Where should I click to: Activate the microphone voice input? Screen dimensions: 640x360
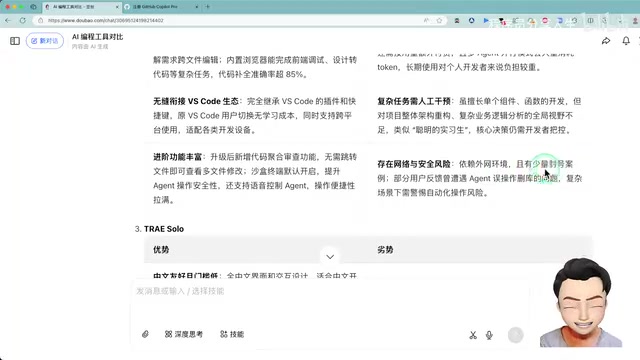click(x=489, y=335)
